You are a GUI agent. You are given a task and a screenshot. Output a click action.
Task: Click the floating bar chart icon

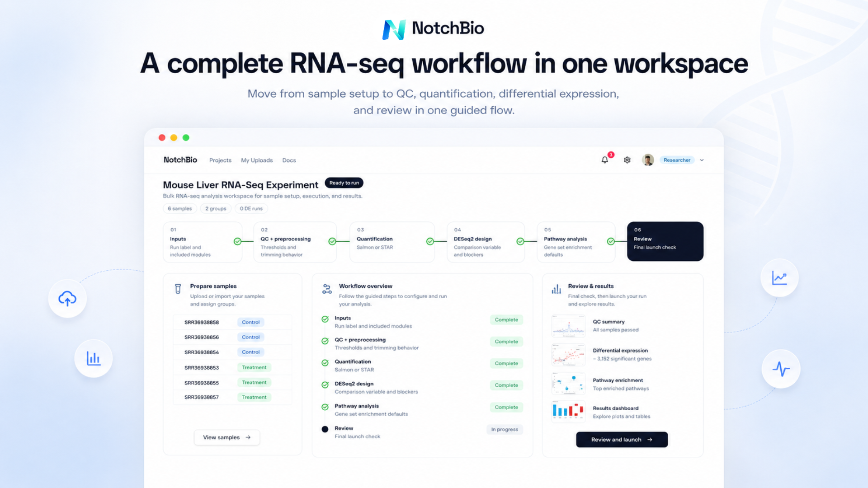pyautogui.click(x=94, y=358)
